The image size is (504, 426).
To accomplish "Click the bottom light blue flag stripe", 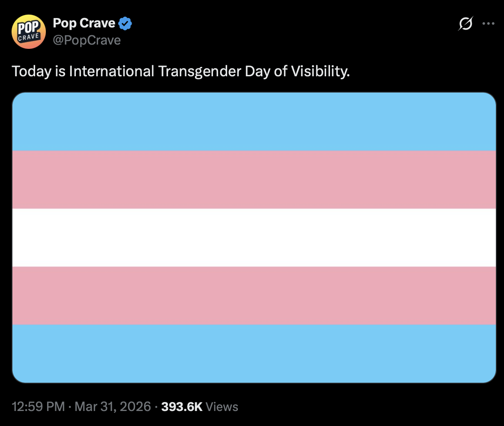I will coord(254,353).
